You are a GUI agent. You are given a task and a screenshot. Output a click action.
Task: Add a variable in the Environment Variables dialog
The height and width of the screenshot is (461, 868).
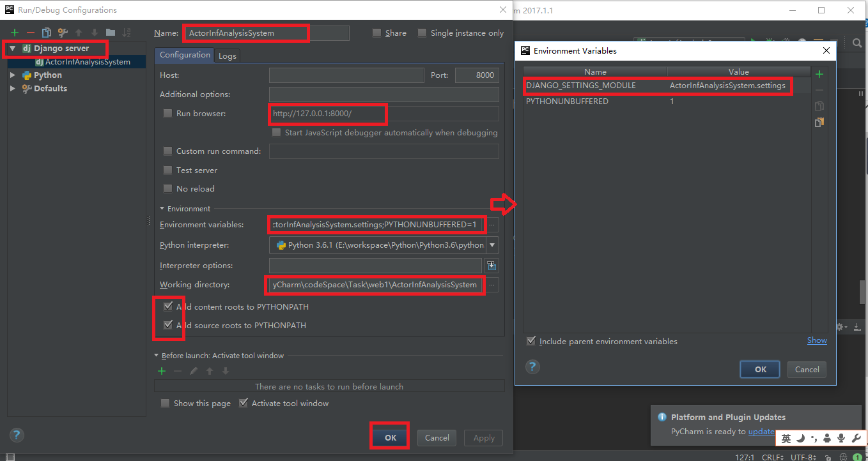[x=819, y=74]
